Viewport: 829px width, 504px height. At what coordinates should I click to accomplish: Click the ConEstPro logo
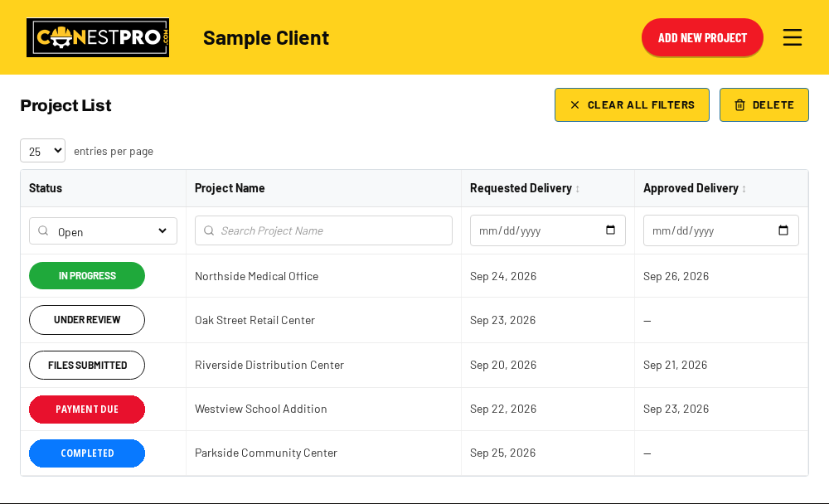tap(98, 37)
